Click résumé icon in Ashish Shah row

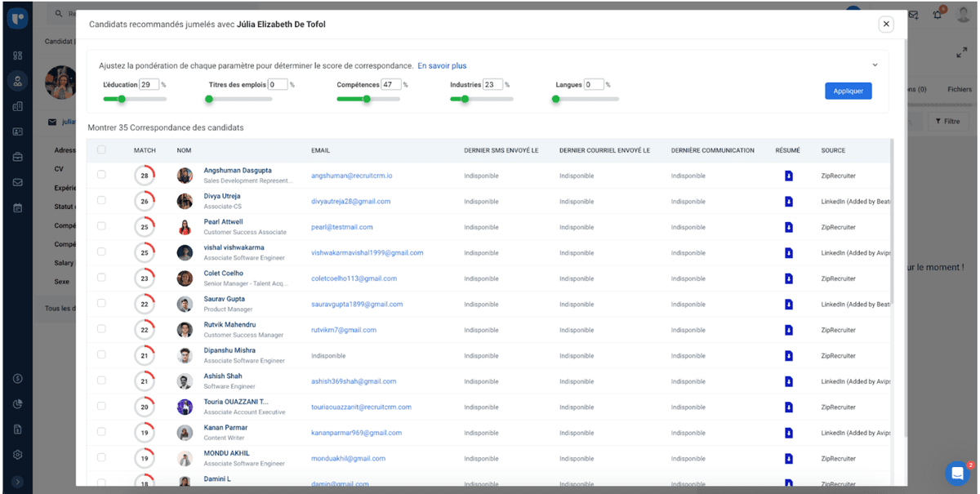(x=788, y=381)
